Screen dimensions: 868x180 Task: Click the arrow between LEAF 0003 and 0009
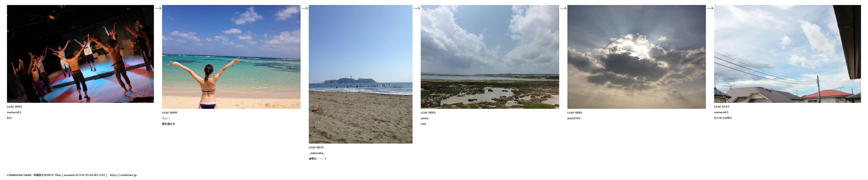pos(158,8)
